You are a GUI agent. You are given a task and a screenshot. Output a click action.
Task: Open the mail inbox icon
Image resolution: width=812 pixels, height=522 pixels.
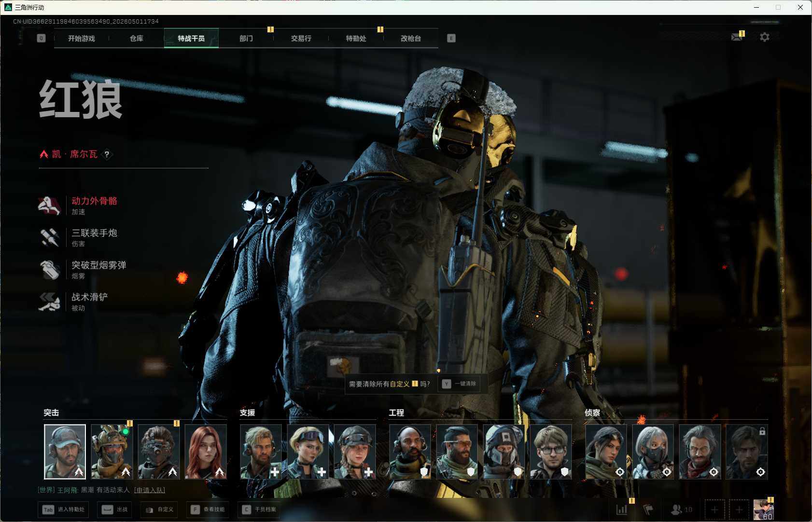click(737, 37)
